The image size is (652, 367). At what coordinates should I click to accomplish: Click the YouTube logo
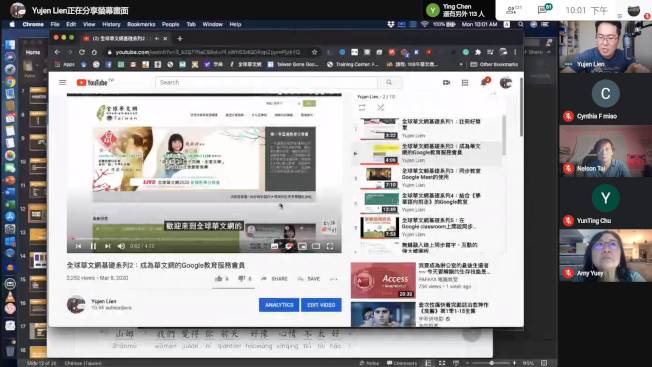coord(92,83)
